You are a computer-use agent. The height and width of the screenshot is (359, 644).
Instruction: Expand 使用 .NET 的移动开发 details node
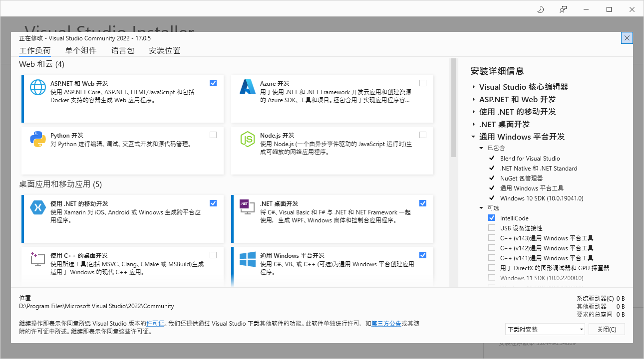473,112
